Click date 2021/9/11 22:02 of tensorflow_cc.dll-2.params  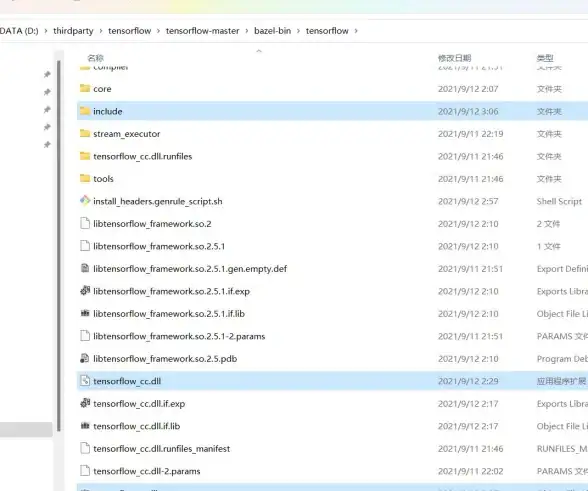(x=471, y=471)
